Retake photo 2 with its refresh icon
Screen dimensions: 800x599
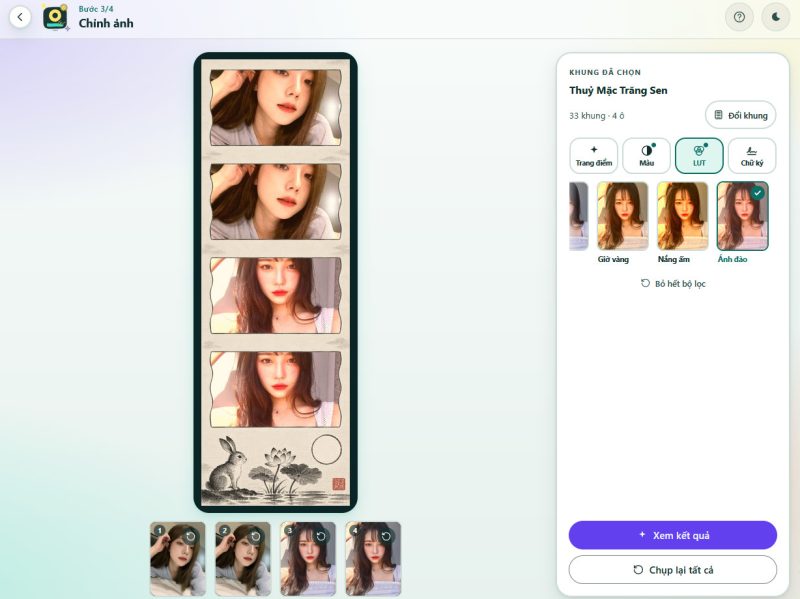pyautogui.click(x=256, y=536)
